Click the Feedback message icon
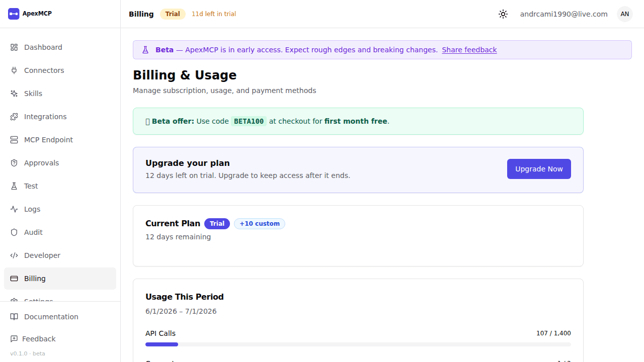The width and height of the screenshot is (644, 362). point(14,339)
